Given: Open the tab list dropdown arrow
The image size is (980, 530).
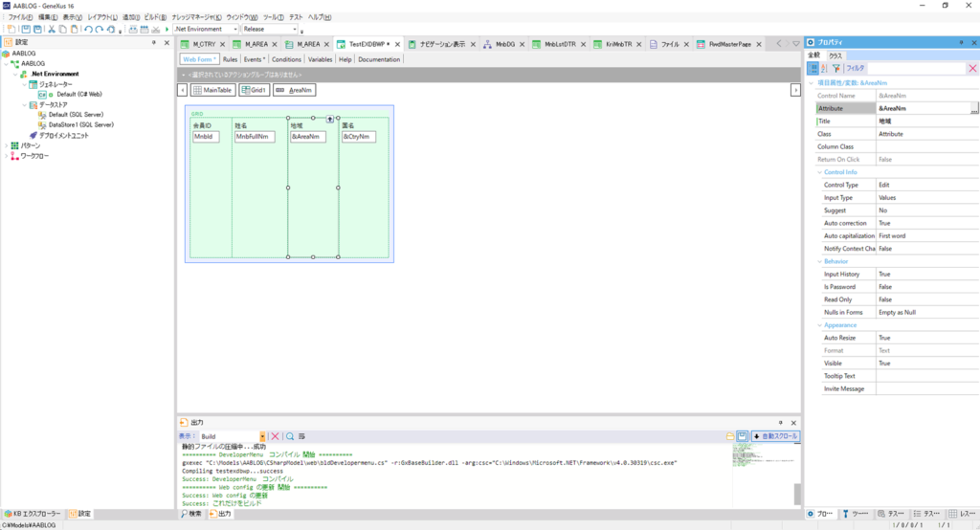Looking at the screenshot, I should [x=795, y=44].
